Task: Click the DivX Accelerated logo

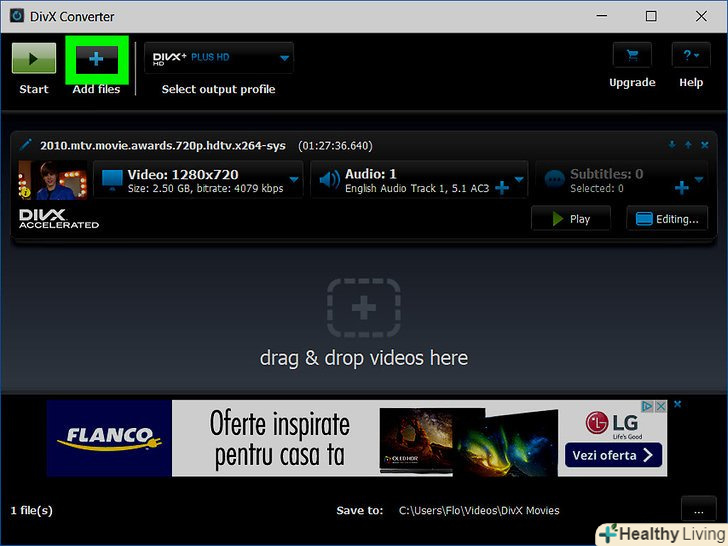Action: [x=59, y=219]
